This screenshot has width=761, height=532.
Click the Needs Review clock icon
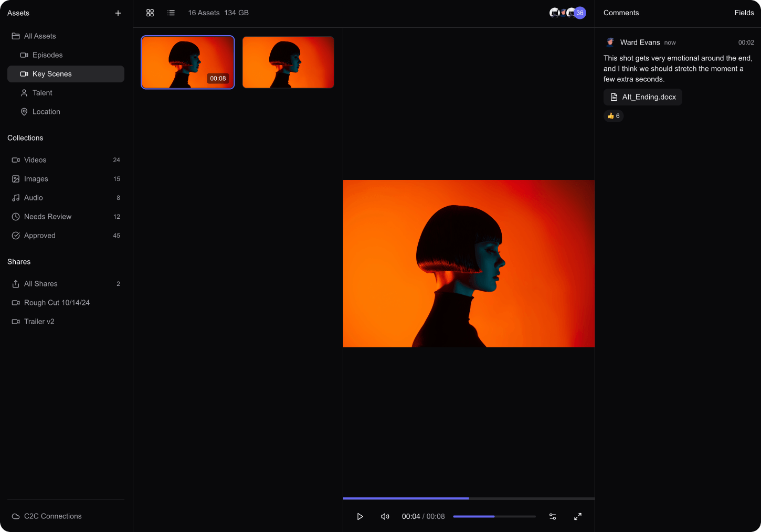coord(16,217)
